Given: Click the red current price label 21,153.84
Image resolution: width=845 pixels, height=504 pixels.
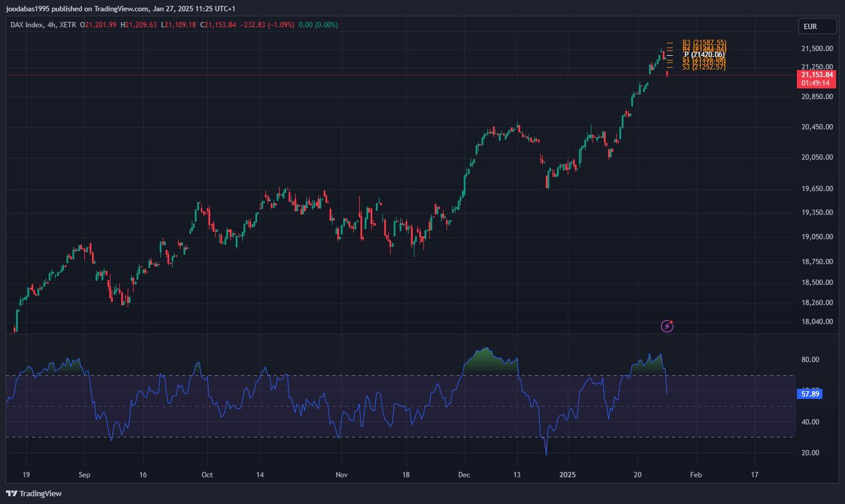Looking at the screenshot, I should click(x=816, y=75).
